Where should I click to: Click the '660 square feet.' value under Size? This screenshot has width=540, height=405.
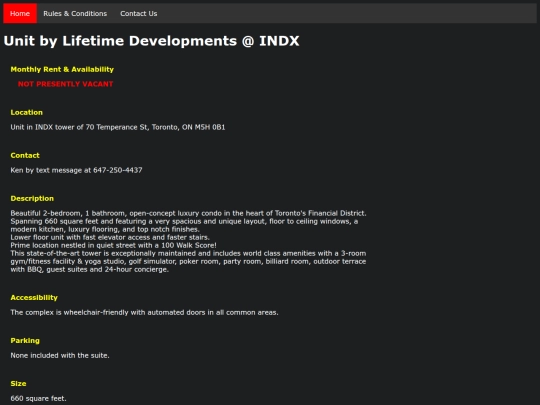tap(38, 398)
